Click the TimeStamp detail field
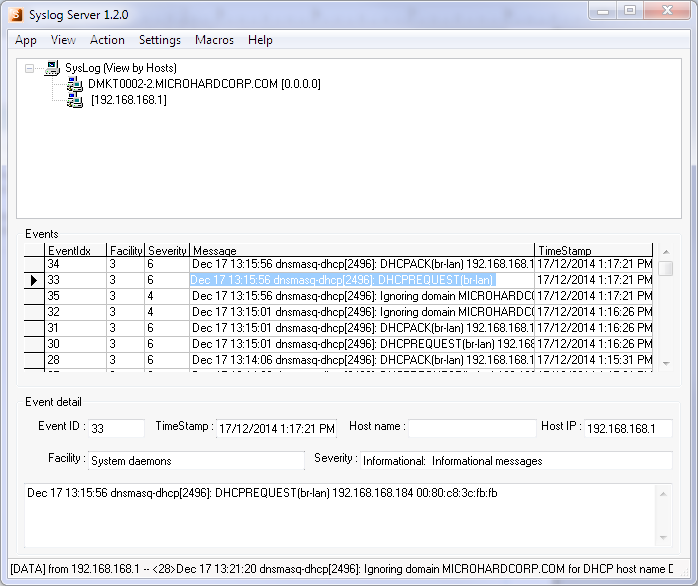This screenshot has height=586, width=698. 276,428
